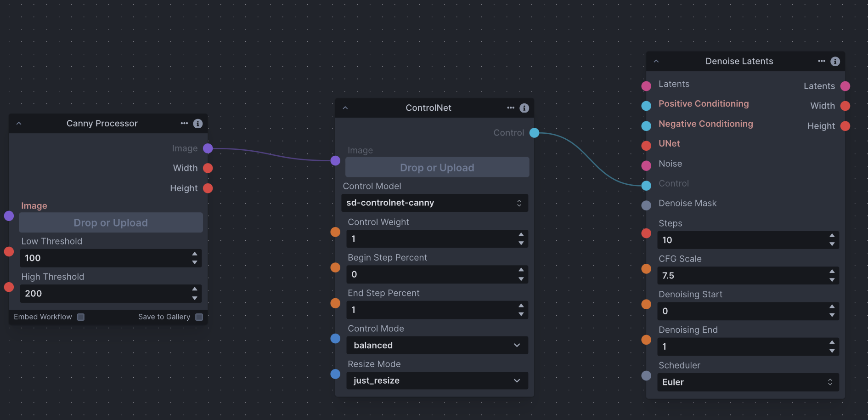Viewport: 868px width, 420px height.
Task: Open the Canny Processor three-dot menu
Action: click(184, 123)
